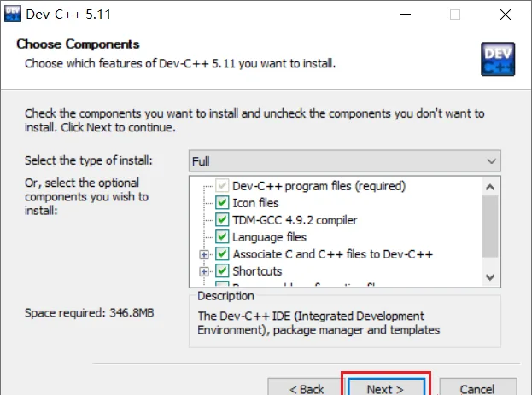Select the 'Icon files' row text

tap(255, 203)
